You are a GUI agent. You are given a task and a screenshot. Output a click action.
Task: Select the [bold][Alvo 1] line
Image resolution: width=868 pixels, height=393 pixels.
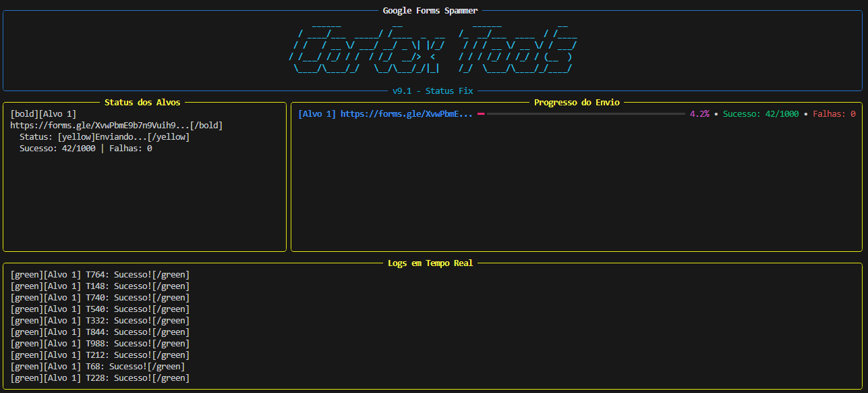coord(43,114)
